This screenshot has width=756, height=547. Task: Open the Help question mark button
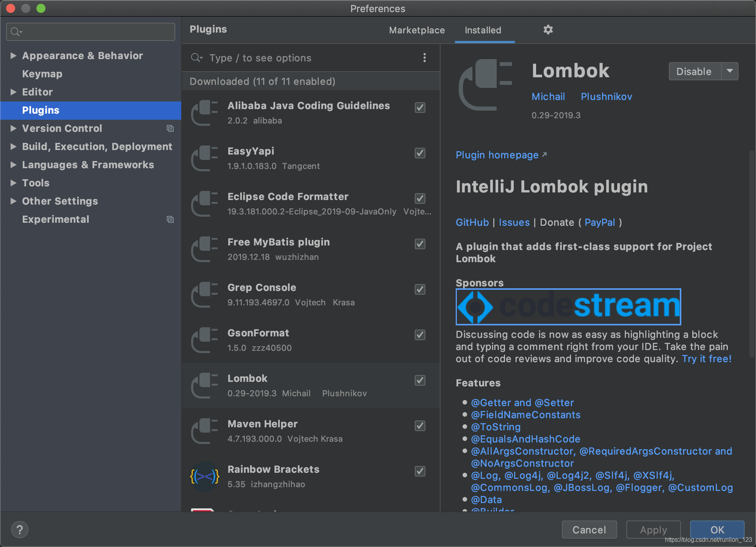(x=20, y=530)
